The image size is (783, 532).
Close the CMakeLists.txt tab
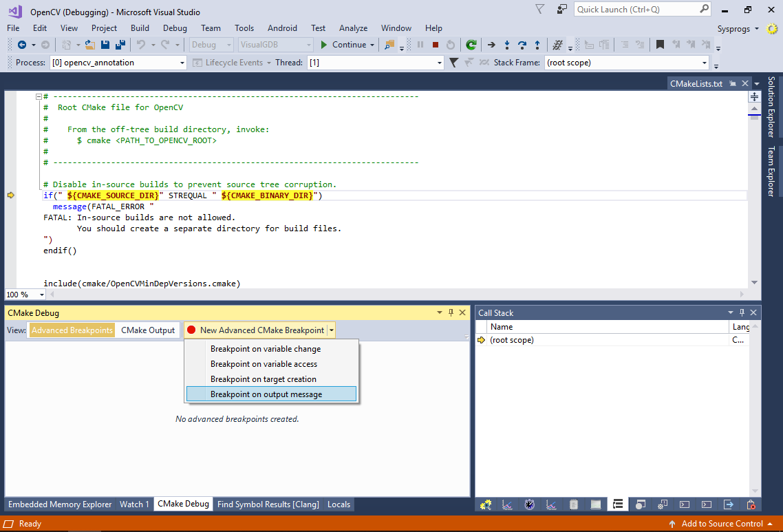(x=745, y=83)
